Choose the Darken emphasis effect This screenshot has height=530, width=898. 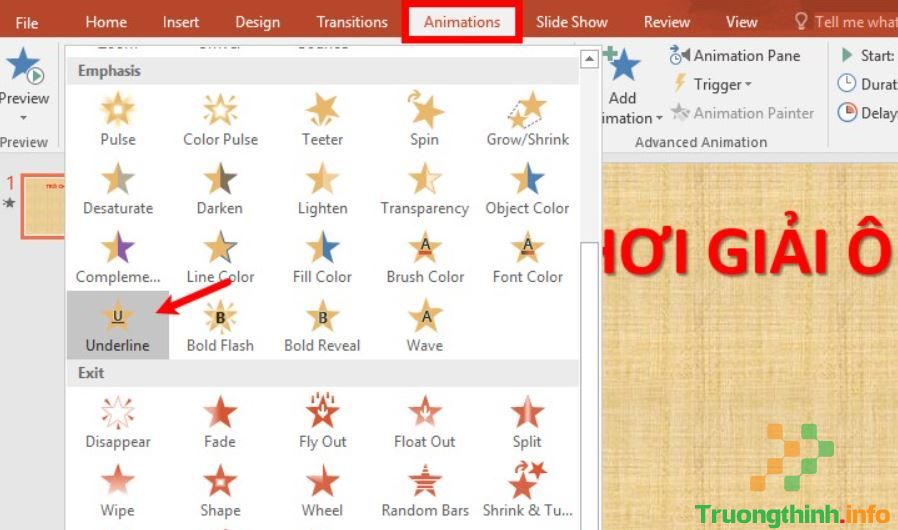coord(220,188)
